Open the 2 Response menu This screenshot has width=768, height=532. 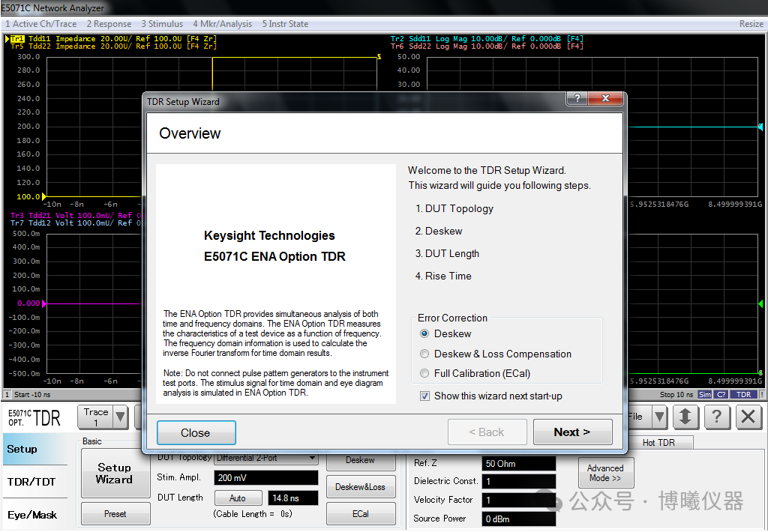click(x=109, y=24)
